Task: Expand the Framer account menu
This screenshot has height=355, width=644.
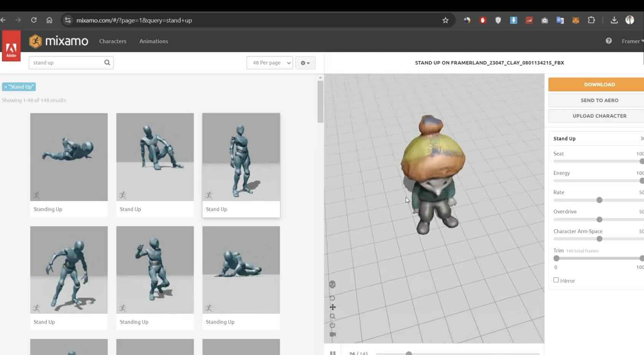Action: point(632,41)
